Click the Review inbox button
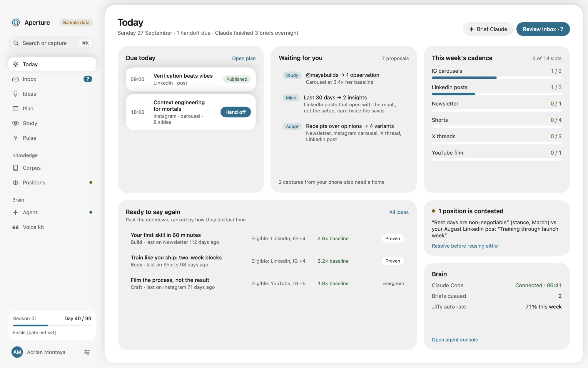 pos(543,29)
